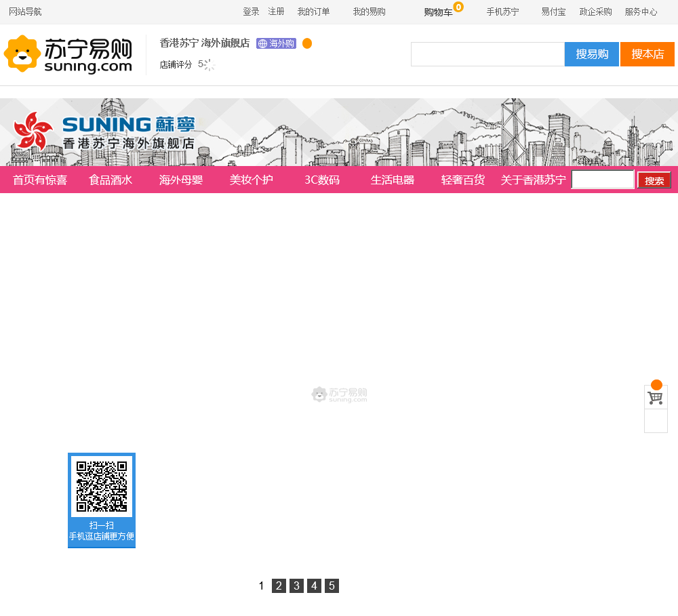Click the empty box below floating cart
The image size is (678, 616).
coord(656,421)
